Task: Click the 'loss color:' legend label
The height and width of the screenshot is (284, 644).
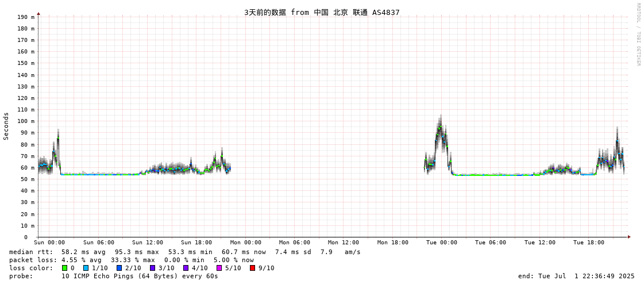Action: [31, 268]
